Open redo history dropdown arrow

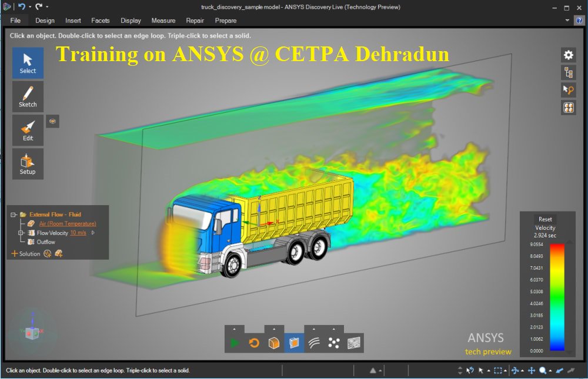pos(47,6)
